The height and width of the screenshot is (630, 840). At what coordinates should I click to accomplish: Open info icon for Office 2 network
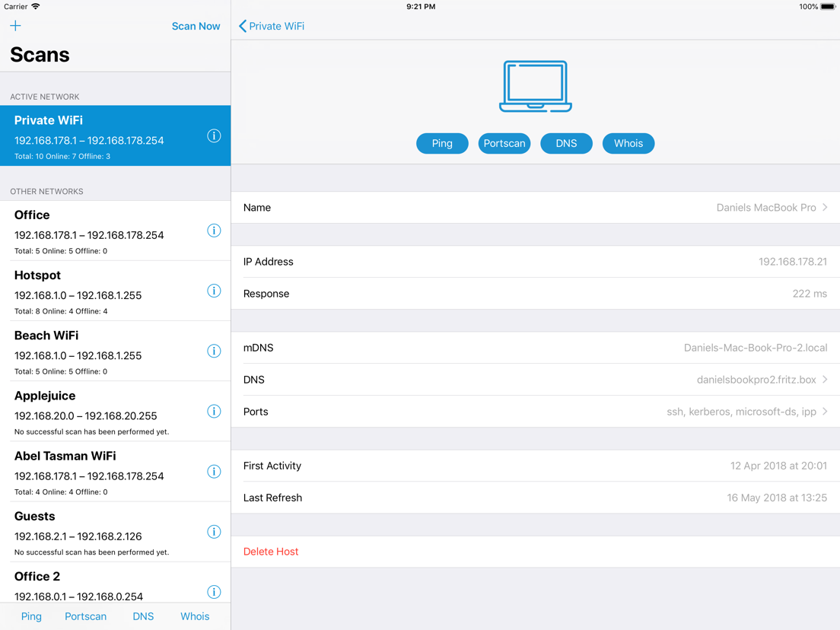pyautogui.click(x=214, y=592)
